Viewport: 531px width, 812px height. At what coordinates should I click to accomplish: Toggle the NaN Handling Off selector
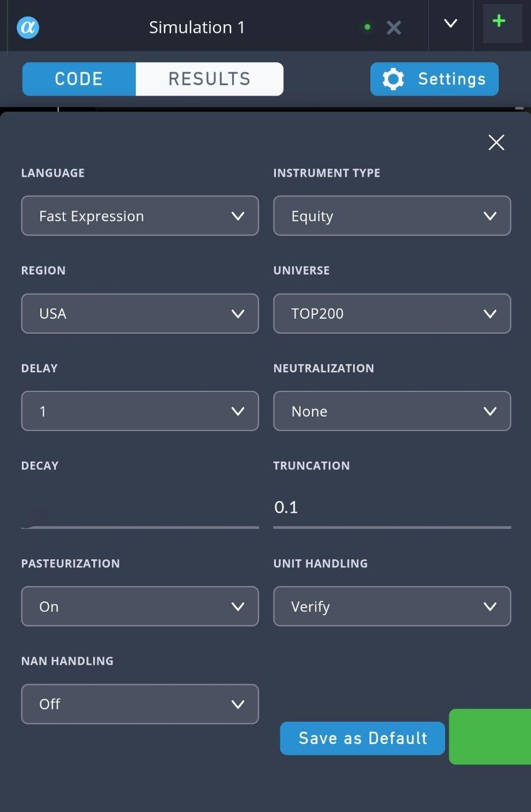click(140, 704)
